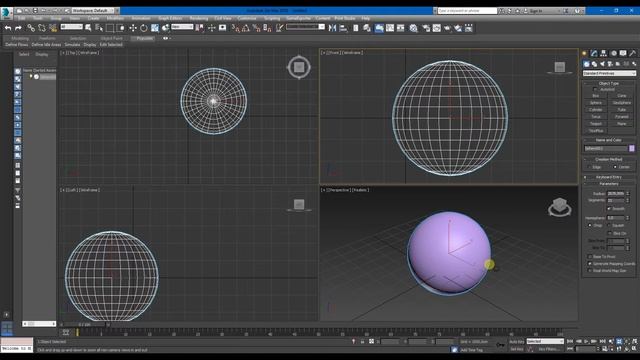The width and height of the screenshot is (640, 360).
Task: Open the Modify command panel tab
Action: 594,53
